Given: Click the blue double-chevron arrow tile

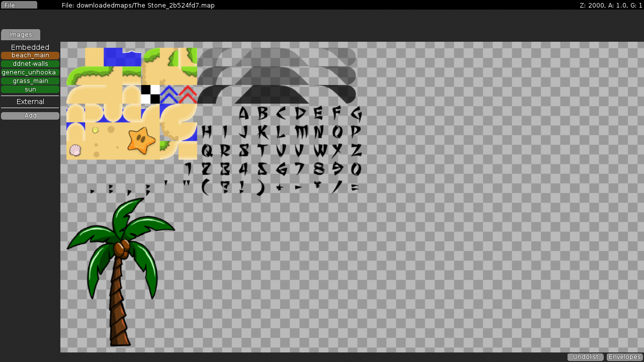Looking at the screenshot, I should tap(169, 95).
